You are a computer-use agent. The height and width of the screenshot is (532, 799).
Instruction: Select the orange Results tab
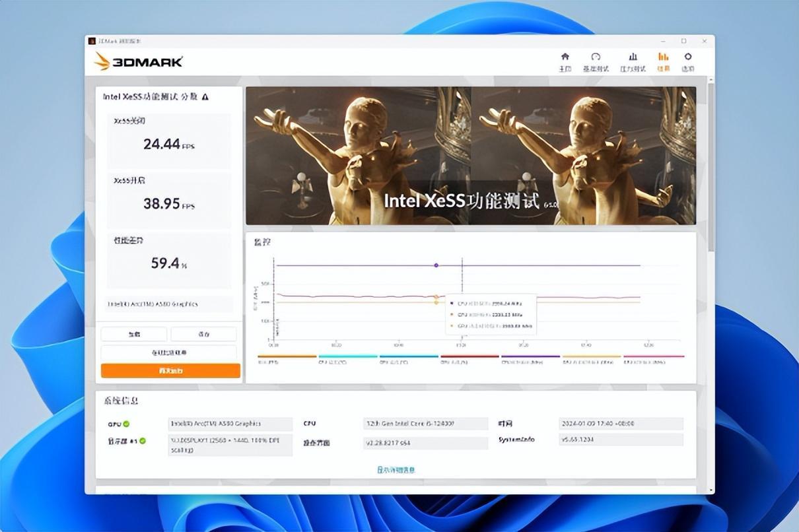[x=664, y=62]
